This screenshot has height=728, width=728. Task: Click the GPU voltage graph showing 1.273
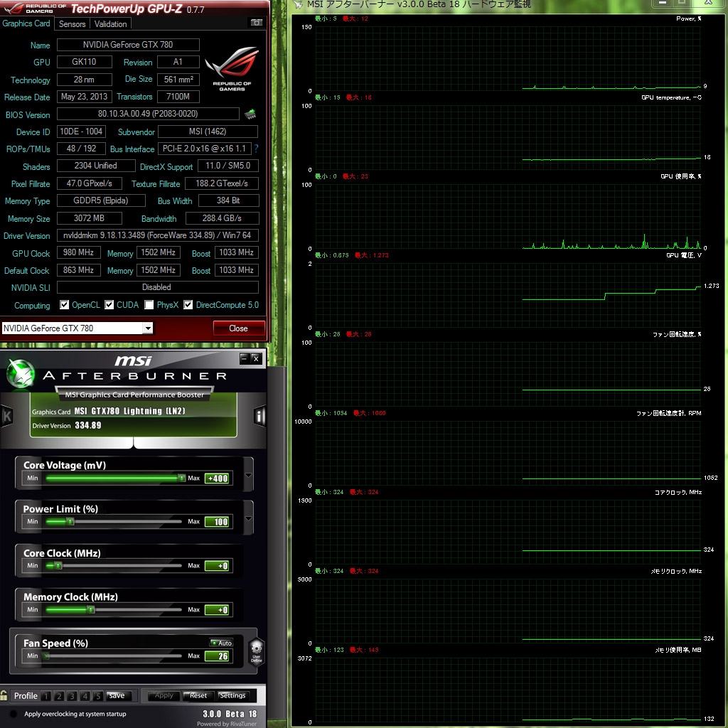pyautogui.click(x=508, y=295)
